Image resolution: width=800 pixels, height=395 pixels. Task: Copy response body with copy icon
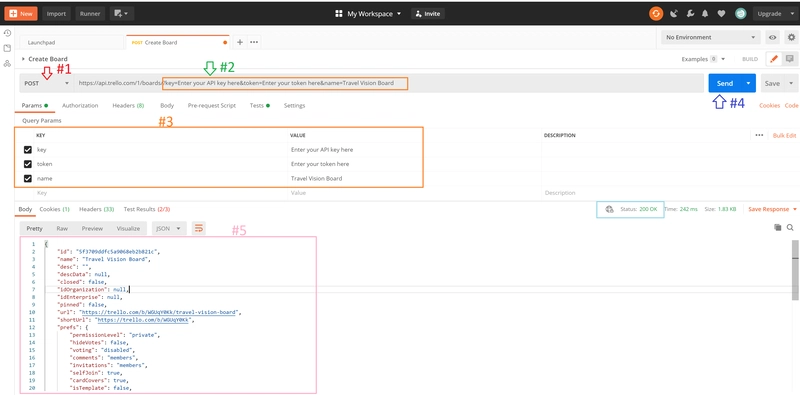(777, 228)
